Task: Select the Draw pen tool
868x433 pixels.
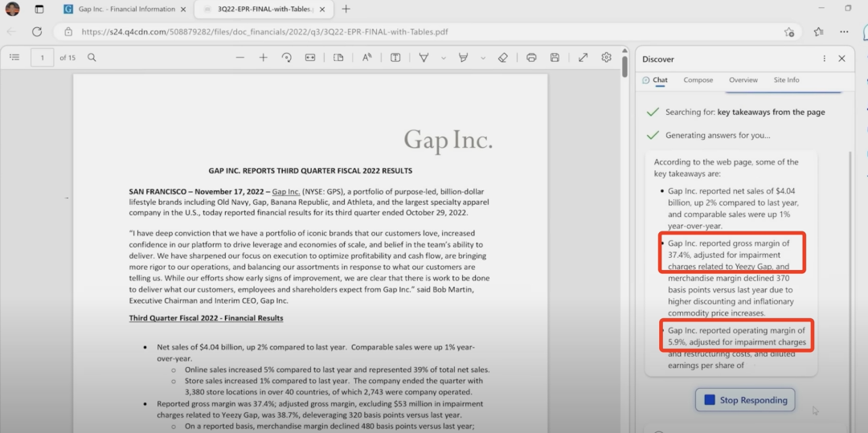Action: click(424, 58)
